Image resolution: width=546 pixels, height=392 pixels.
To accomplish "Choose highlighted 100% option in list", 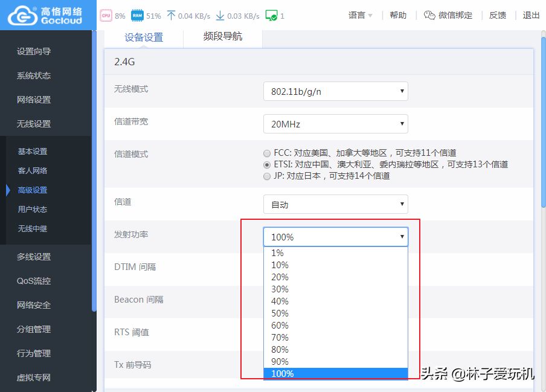I will point(336,373).
